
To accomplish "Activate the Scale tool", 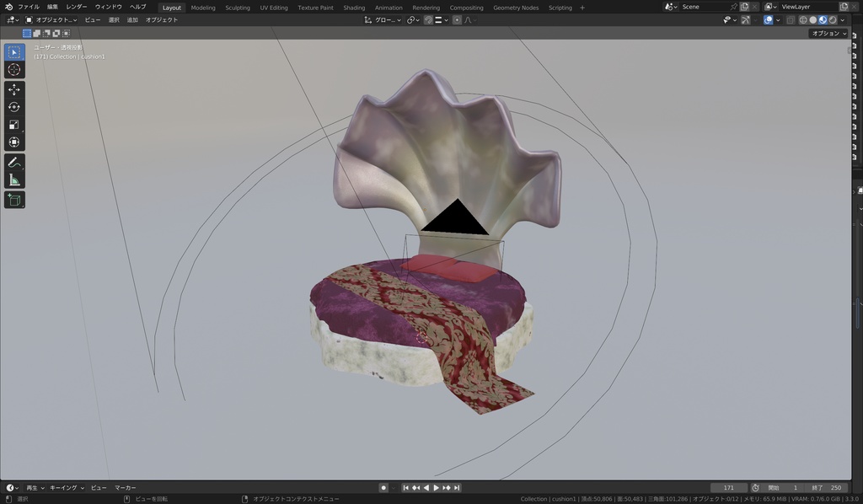I will click(x=14, y=125).
